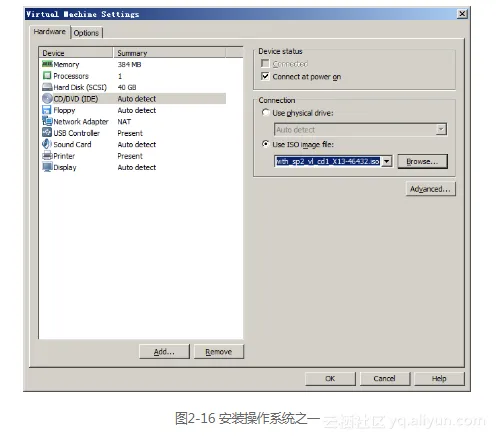Select the Memory device icon

(x=47, y=64)
